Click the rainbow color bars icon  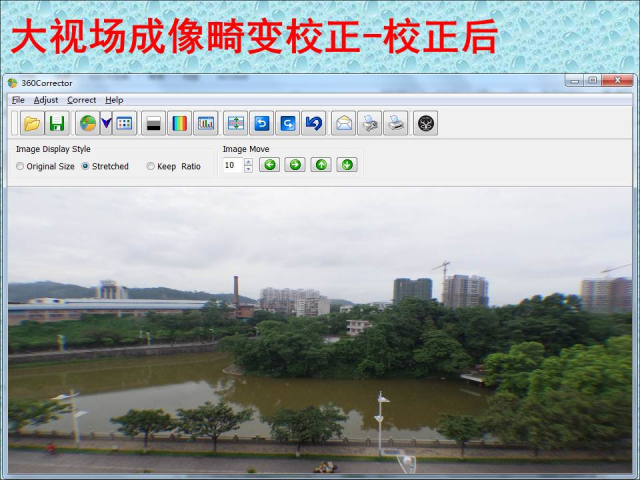[x=179, y=123]
